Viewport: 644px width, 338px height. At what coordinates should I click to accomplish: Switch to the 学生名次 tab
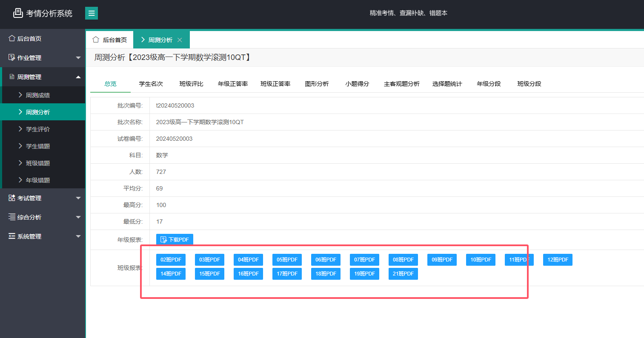[x=151, y=84]
